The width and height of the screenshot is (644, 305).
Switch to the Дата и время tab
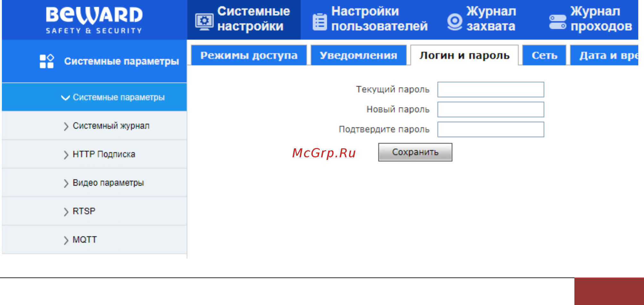click(604, 55)
